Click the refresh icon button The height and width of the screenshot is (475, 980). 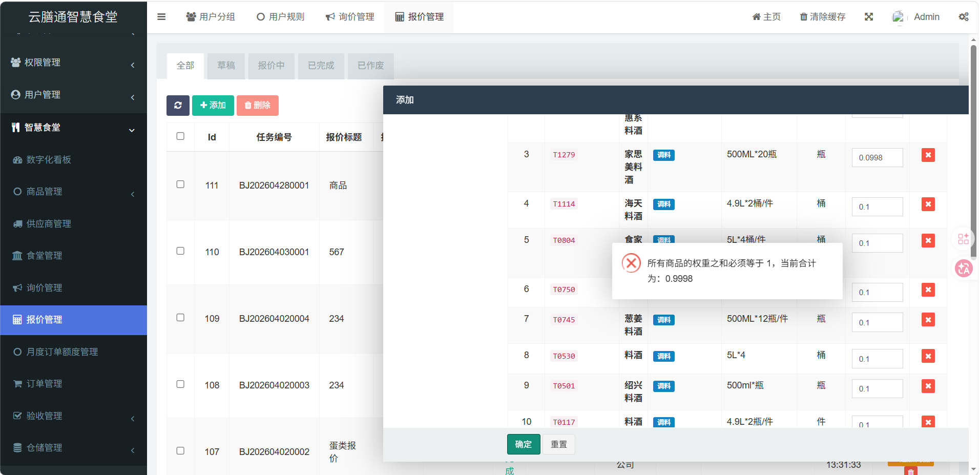point(178,106)
